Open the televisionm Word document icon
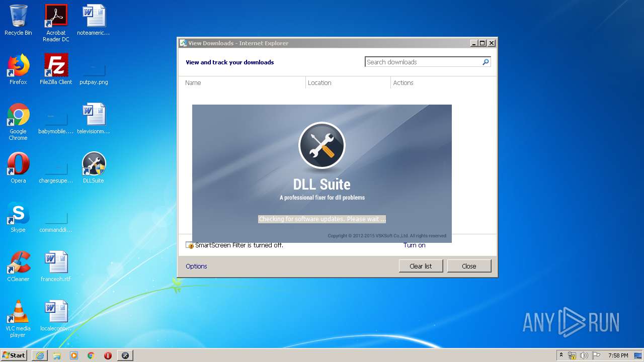Image resolution: width=644 pixels, height=362 pixels. 94,119
